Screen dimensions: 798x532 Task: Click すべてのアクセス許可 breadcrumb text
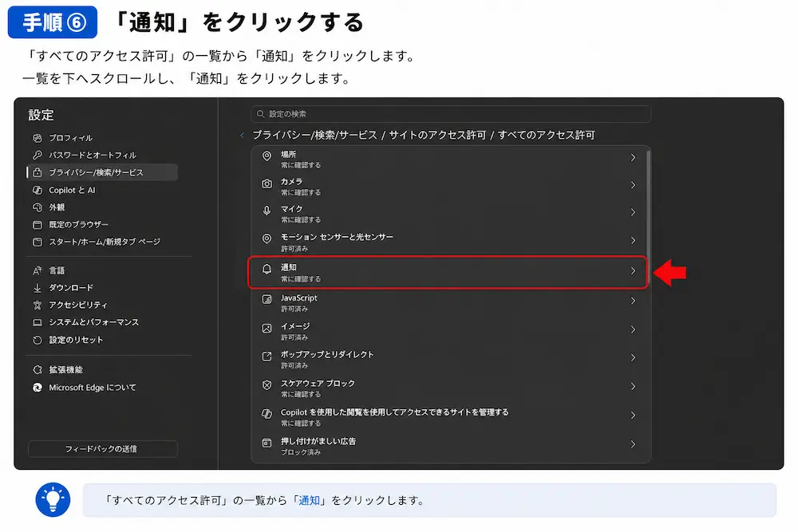click(x=547, y=136)
